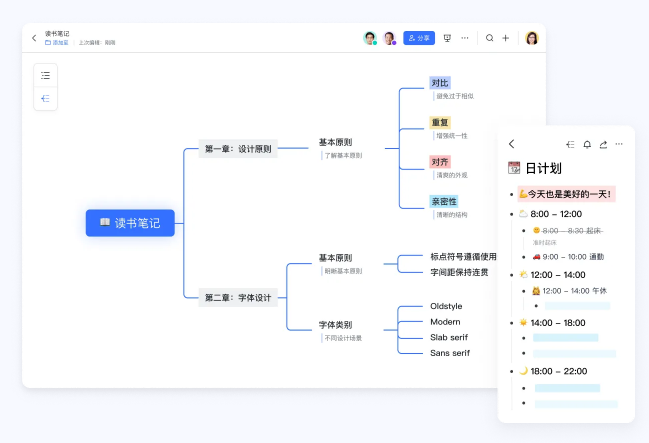649x443 pixels.
Task: Select node 第一章：设计原则
Action: (238, 149)
